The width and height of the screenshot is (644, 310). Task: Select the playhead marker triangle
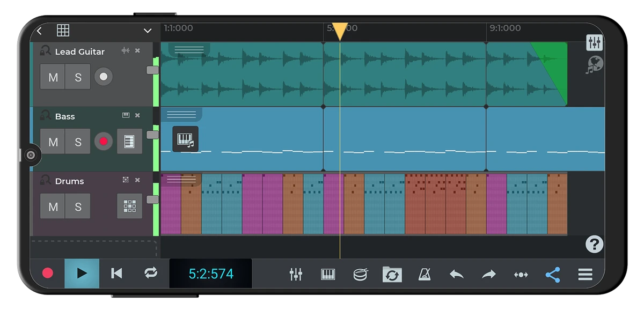[x=340, y=31]
